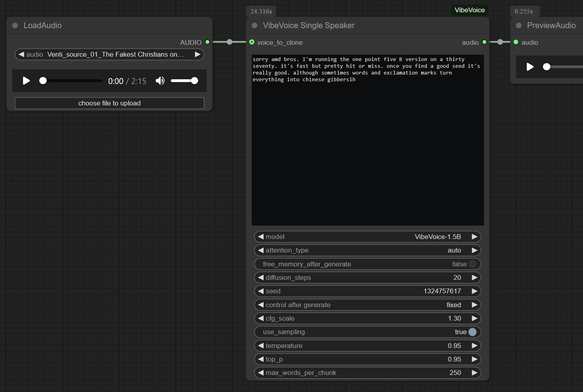The width and height of the screenshot is (583, 392).
Task: Click the LoadAudio volume slider
Action: (x=184, y=81)
